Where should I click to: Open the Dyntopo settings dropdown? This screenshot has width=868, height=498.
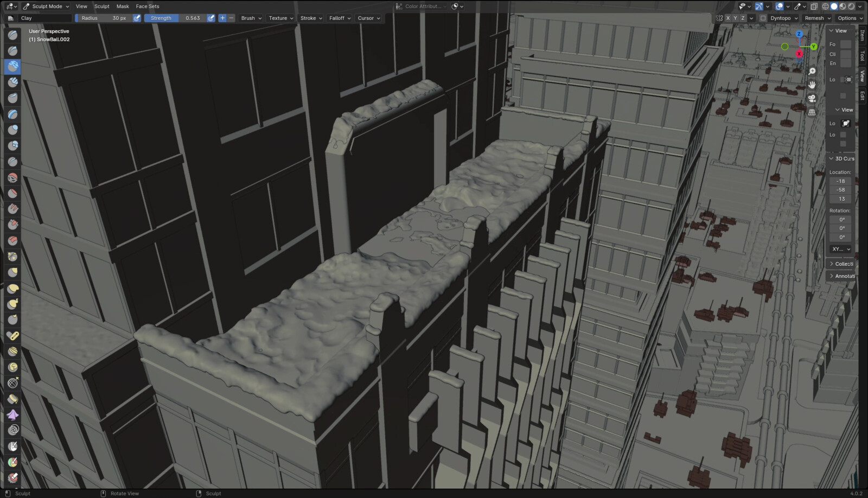[784, 18]
